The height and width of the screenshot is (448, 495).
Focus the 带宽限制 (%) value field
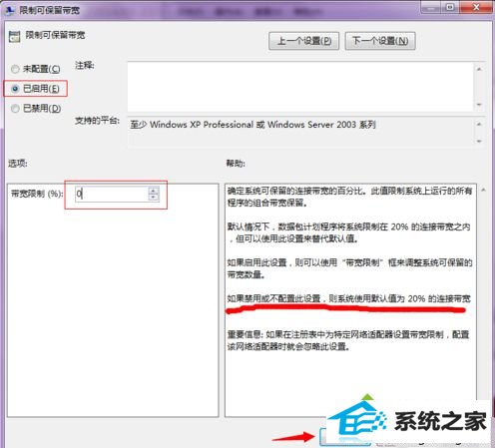[112, 194]
